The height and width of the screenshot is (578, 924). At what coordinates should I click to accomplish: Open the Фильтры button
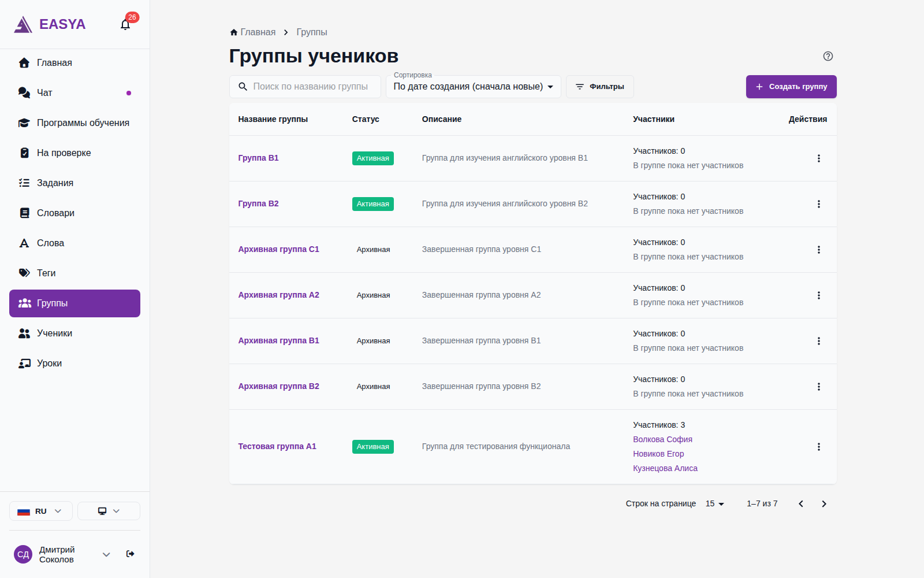[600, 87]
